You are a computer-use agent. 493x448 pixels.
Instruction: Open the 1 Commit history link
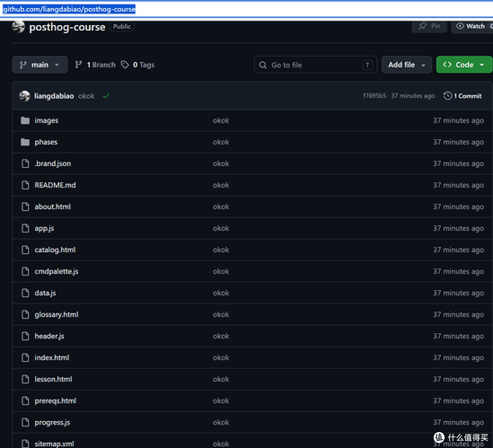(462, 96)
